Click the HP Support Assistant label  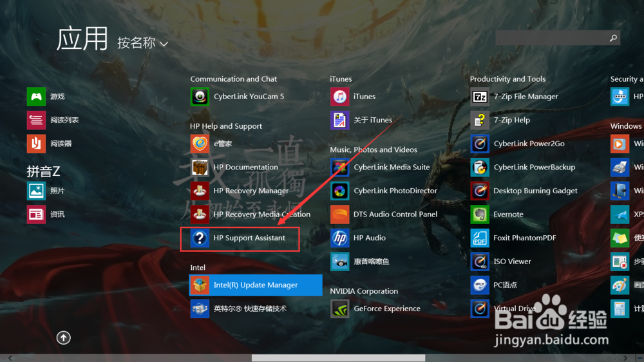pos(249,238)
